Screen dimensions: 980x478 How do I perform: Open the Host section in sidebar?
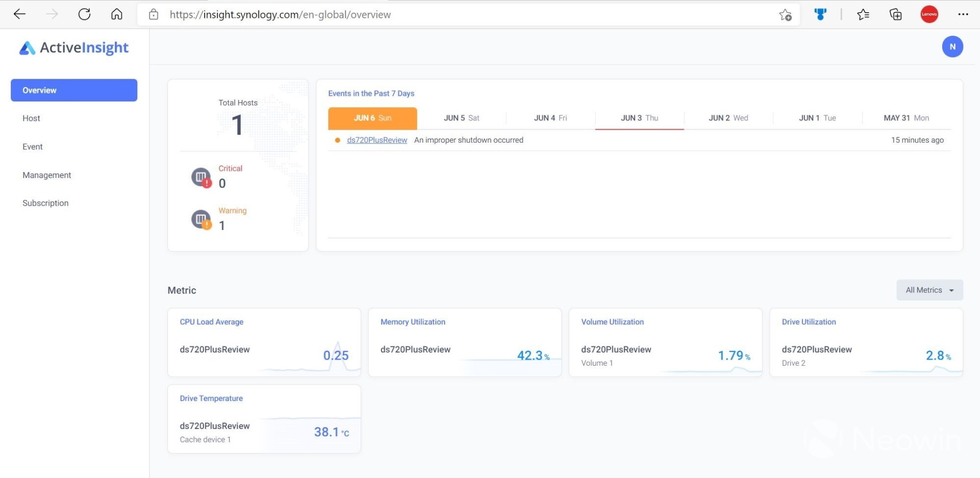tap(31, 118)
